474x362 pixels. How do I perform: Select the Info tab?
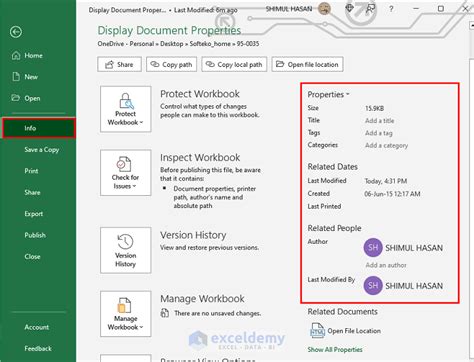point(39,128)
